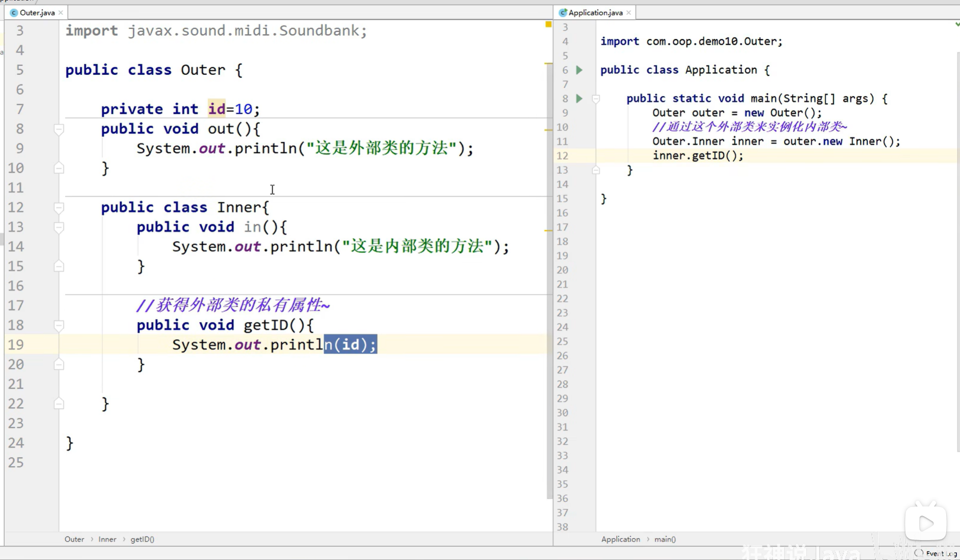Click the 'public class Outer {' declaration

tap(154, 70)
